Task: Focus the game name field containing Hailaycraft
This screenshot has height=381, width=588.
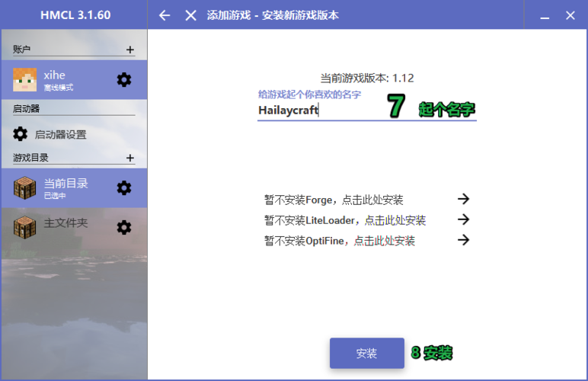Action: (x=367, y=110)
